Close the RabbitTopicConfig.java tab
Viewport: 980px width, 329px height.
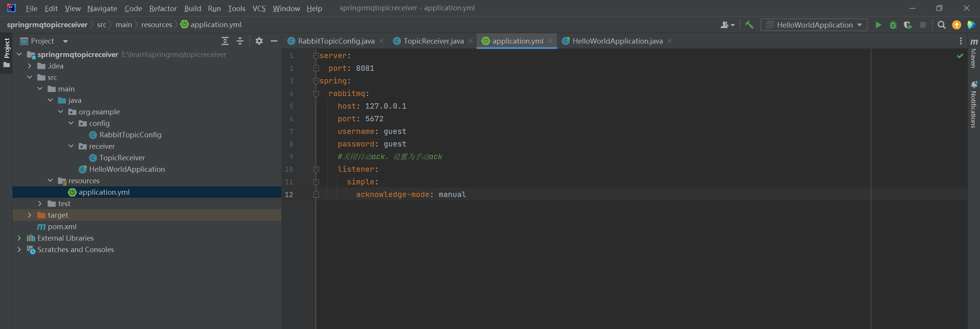click(x=381, y=41)
